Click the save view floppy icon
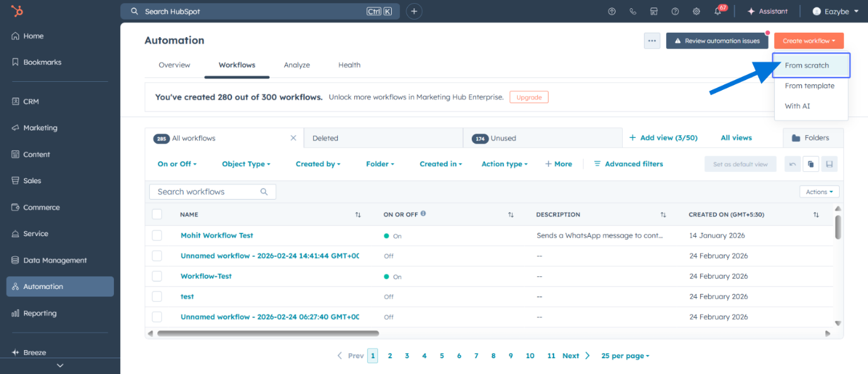Screen dimensions: 868x374 829,164
